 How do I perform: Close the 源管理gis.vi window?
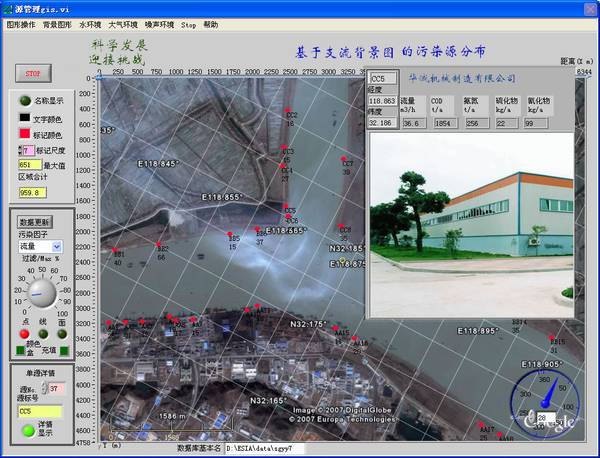590,9
